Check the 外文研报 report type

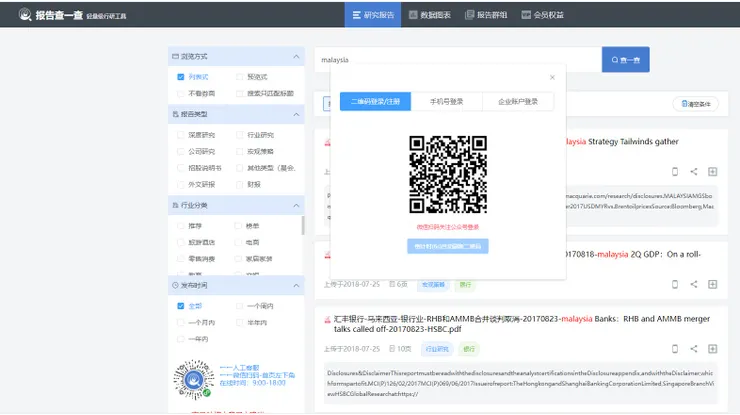180,185
